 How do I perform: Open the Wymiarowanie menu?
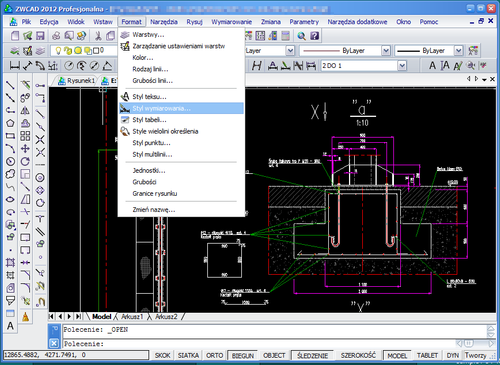[x=232, y=22]
